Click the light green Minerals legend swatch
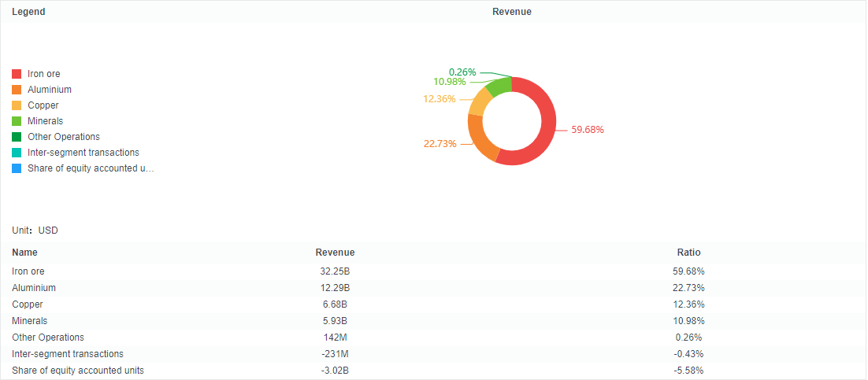Viewport: 868px width, 380px height. click(x=17, y=121)
